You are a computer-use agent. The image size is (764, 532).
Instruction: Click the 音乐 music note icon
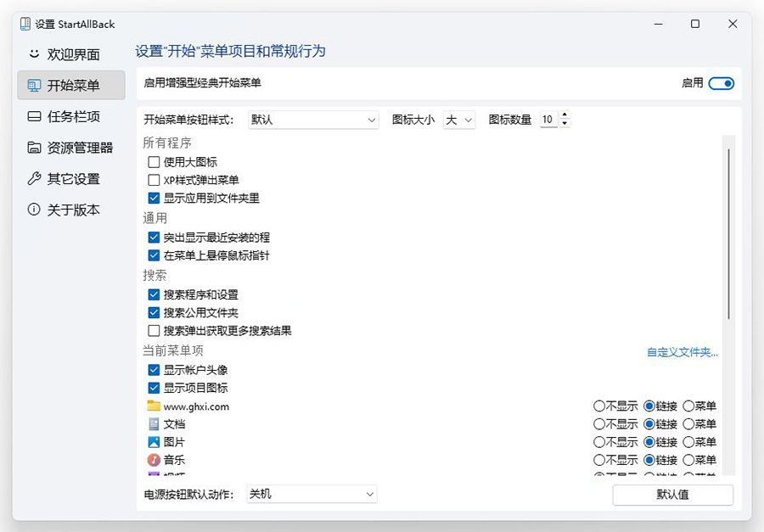(154, 460)
